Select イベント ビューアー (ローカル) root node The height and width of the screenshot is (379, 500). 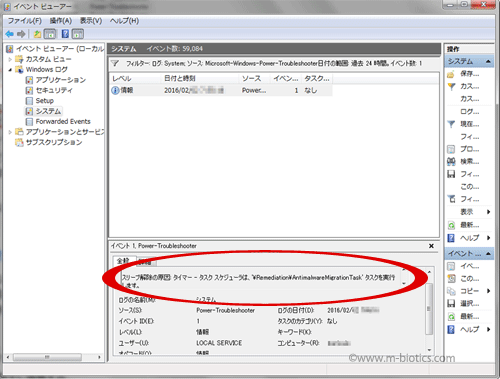[60, 49]
